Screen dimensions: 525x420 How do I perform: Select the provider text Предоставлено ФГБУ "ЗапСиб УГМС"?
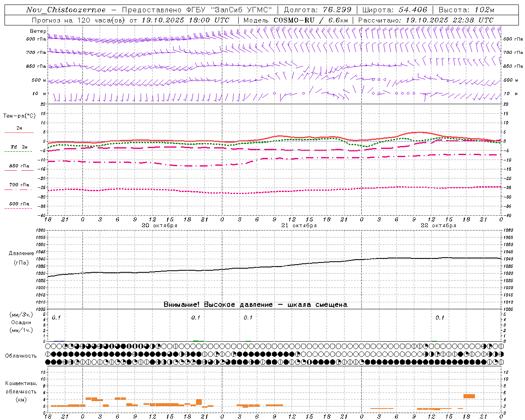tap(197, 10)
